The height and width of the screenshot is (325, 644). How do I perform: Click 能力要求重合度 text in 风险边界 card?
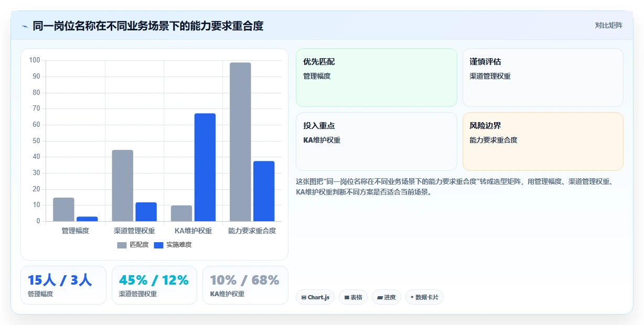[493, 140]
